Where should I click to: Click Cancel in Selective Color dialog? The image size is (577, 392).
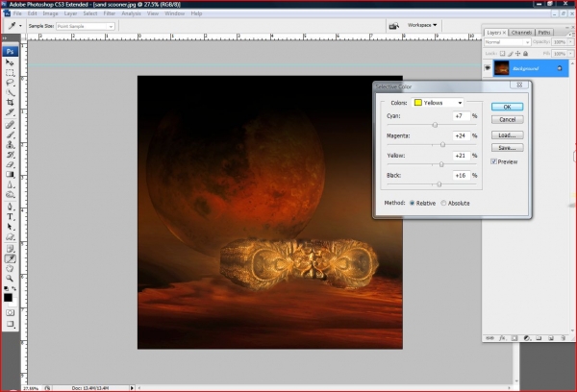[x=507, y=119]
